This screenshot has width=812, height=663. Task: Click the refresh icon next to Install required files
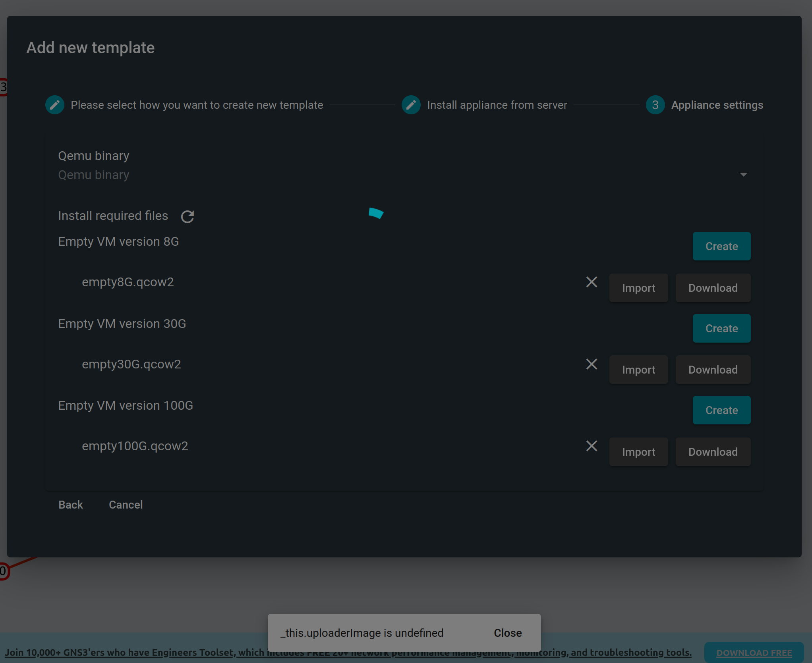[187, 216]
